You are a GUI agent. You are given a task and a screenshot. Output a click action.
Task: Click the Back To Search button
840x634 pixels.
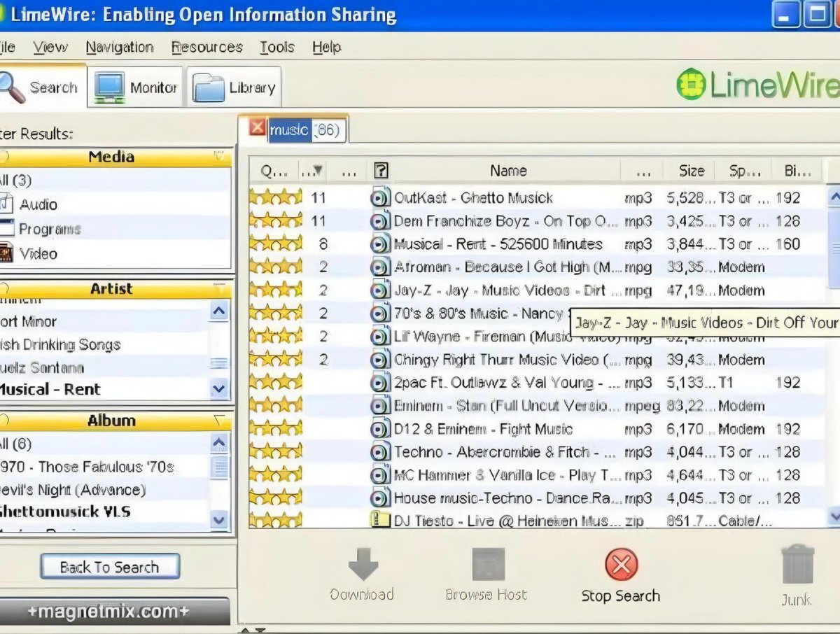[x=110, y=567]
